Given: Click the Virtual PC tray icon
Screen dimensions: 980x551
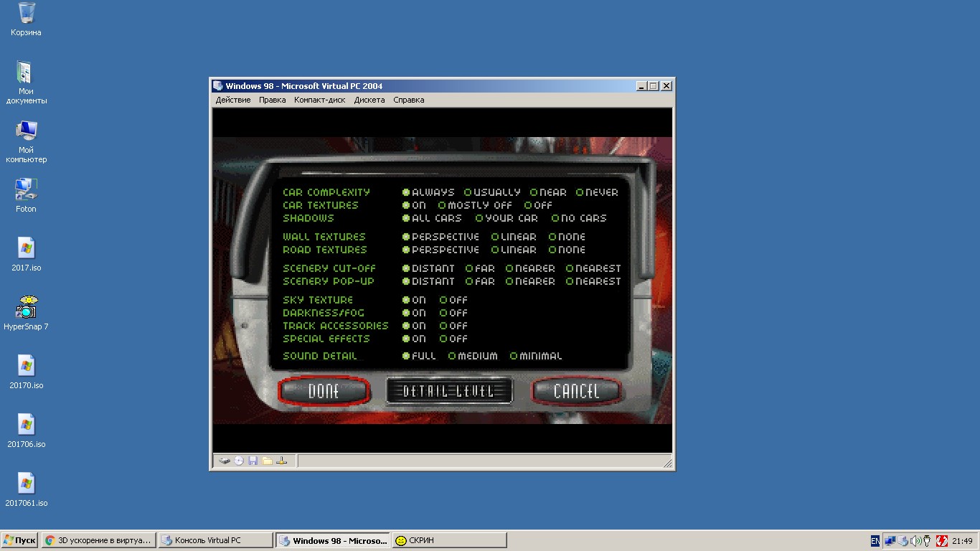Looking at the screenshot, I should (x=903, y=541).
